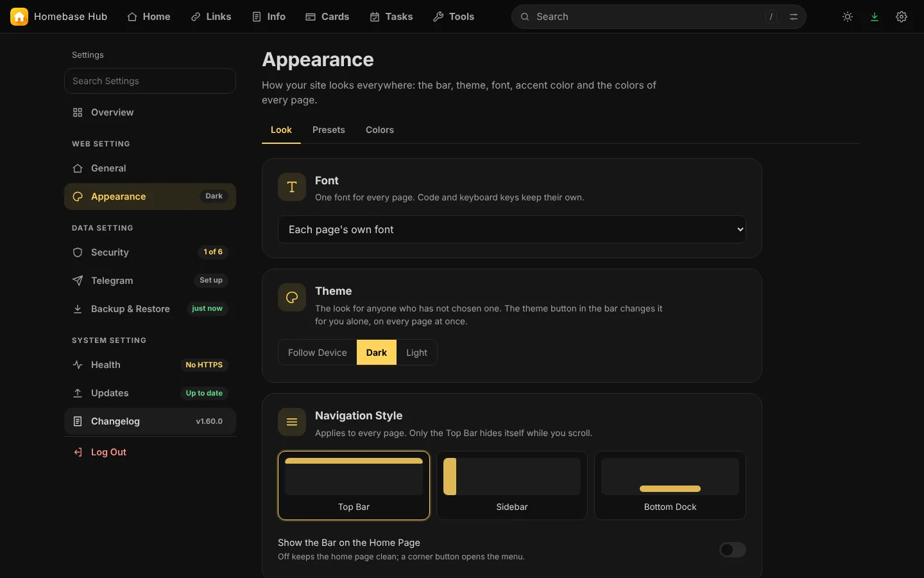
Task: Click the Log Out link
Action: click(150, 452)
